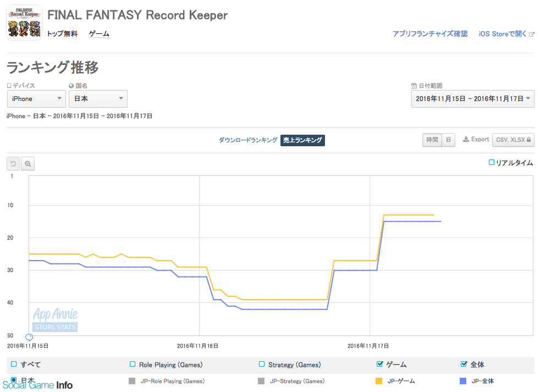The width and height of the screenshot is (540, 392).
Task: Click the 2016年11月17日 axis label
Action: [368, 346]
